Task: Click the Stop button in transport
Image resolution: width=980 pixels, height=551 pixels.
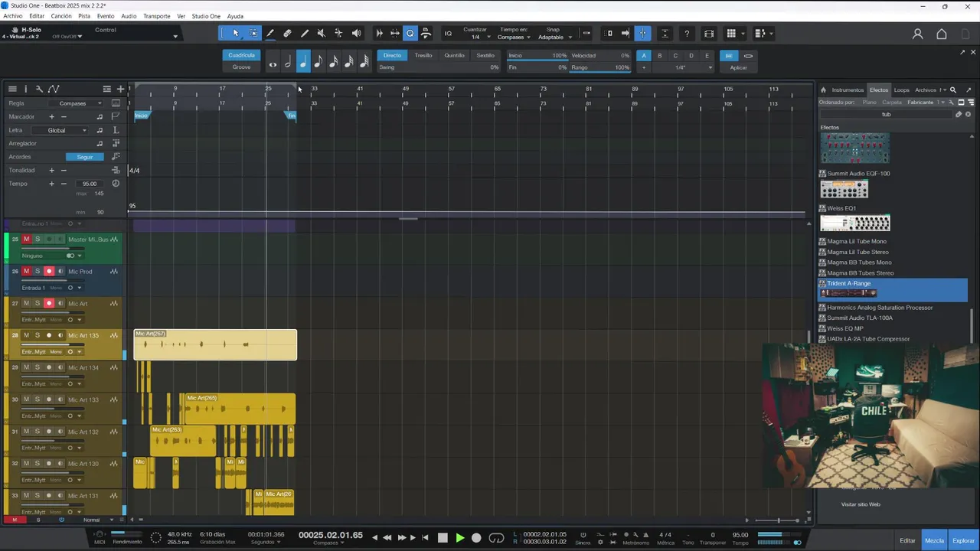Action: pyautogui.click(x=443, y=538)
